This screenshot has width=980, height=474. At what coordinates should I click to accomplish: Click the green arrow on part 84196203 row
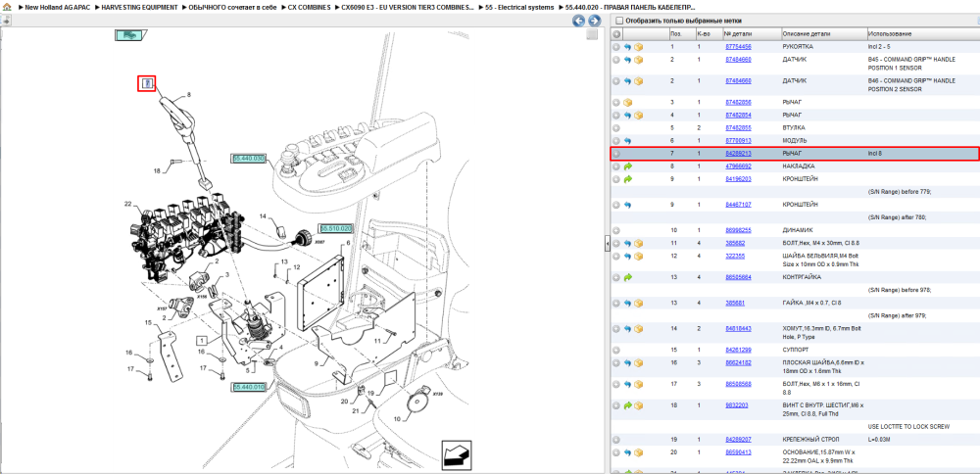tap(627, 179)
